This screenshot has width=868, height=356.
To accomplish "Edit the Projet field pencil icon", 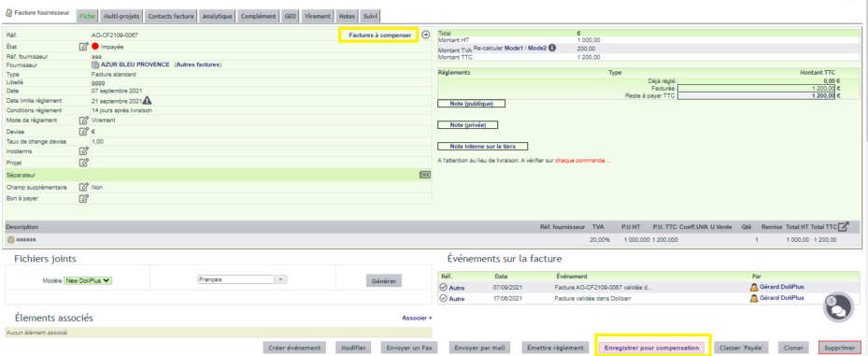I will pos(83,163).
